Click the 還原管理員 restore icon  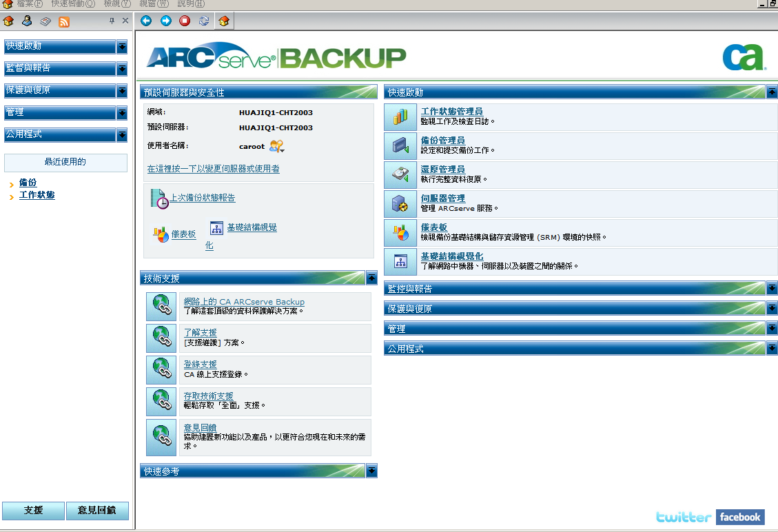400,174
